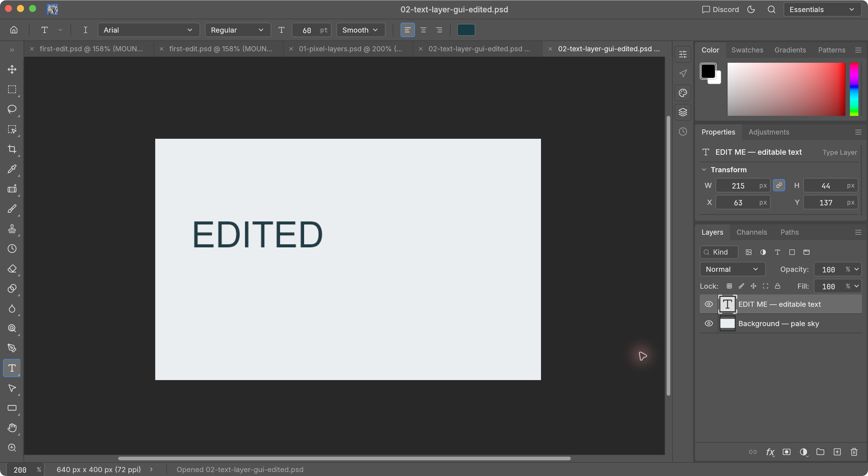
Task: Click the foreground color swatch
Action: coord(708,71)
